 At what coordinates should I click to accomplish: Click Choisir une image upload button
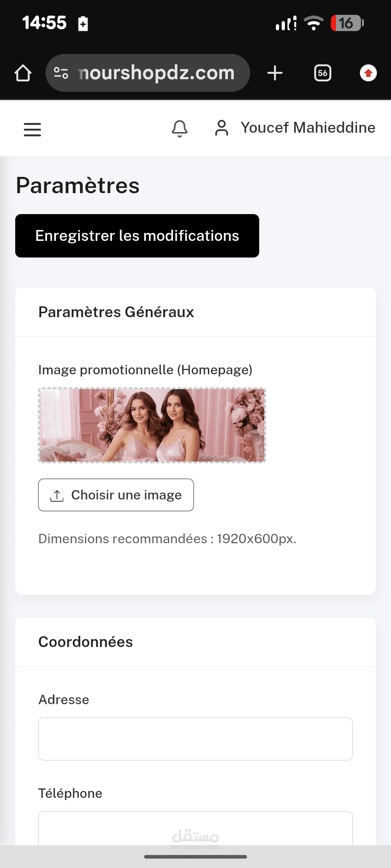116,495
